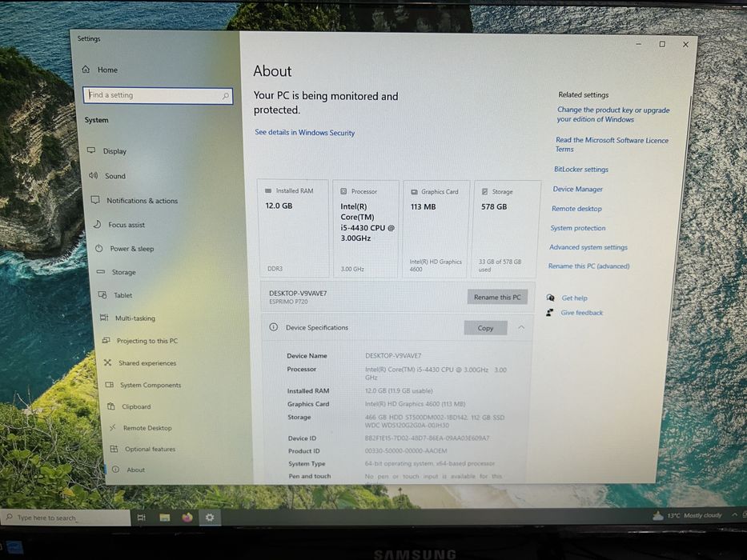Viewport: 747px width, 560px height.
Task: Read the Microsoft Software Licence Terms
Action: coord(611,144)
